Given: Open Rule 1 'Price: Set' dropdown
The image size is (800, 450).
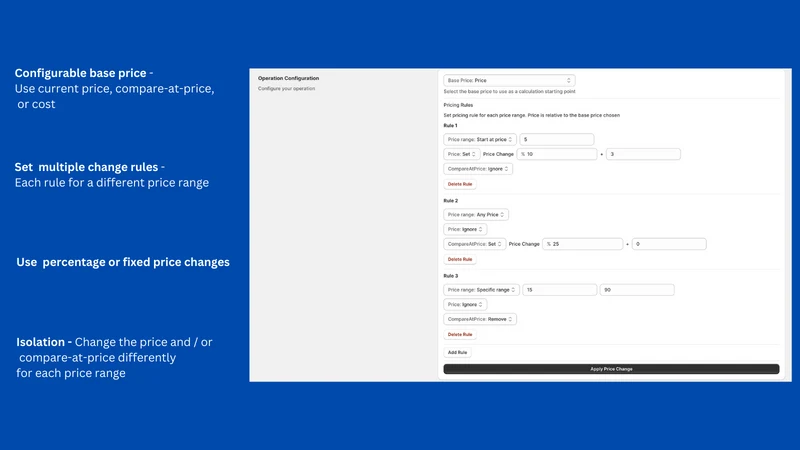Looking at the screenshot, I should coord(461,154).
